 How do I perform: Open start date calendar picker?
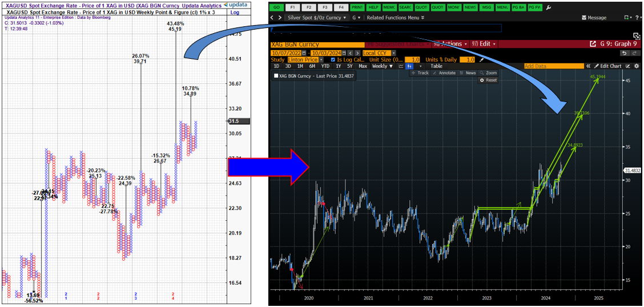[304, 53]
